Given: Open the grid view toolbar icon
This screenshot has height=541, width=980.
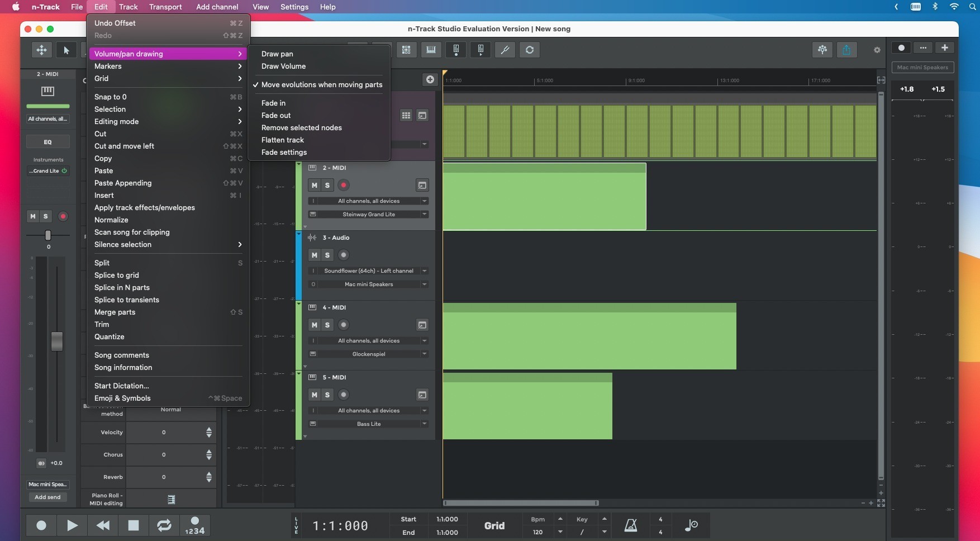Looking at the screenshot, I should tap(406, 50).
